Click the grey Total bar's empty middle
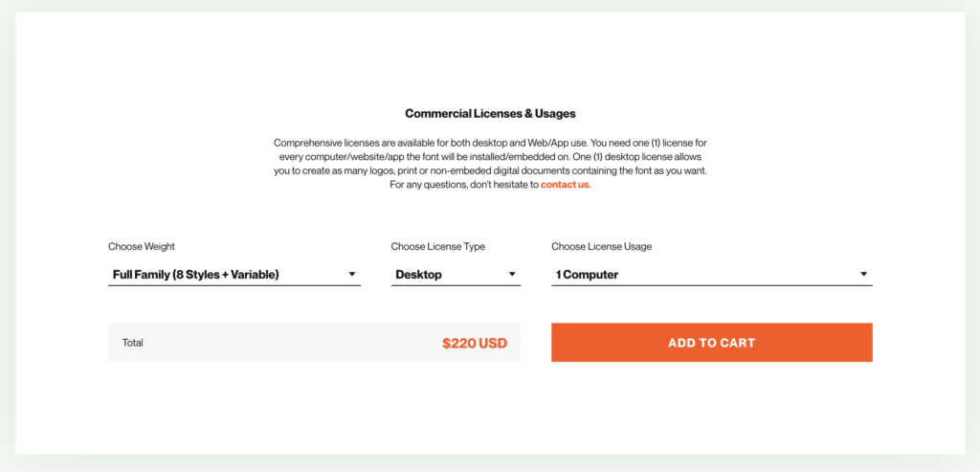This screenshot has height=472, width=980. click(x=287, y=343)
